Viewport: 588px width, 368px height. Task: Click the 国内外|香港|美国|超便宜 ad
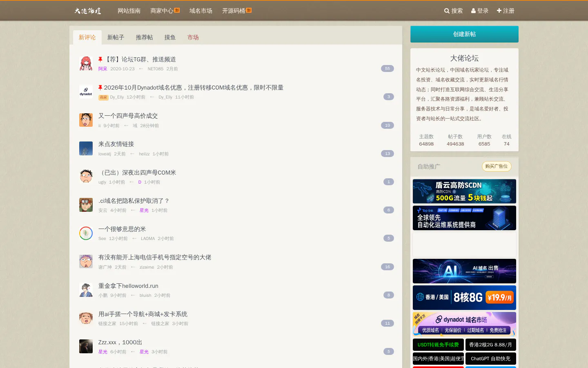(438, 359)
